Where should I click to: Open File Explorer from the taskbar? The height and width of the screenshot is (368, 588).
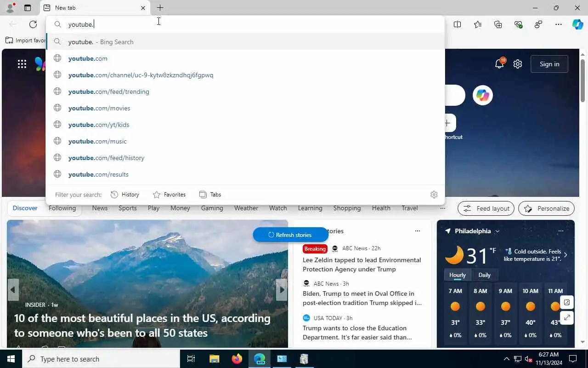click(x=215, y=359)
